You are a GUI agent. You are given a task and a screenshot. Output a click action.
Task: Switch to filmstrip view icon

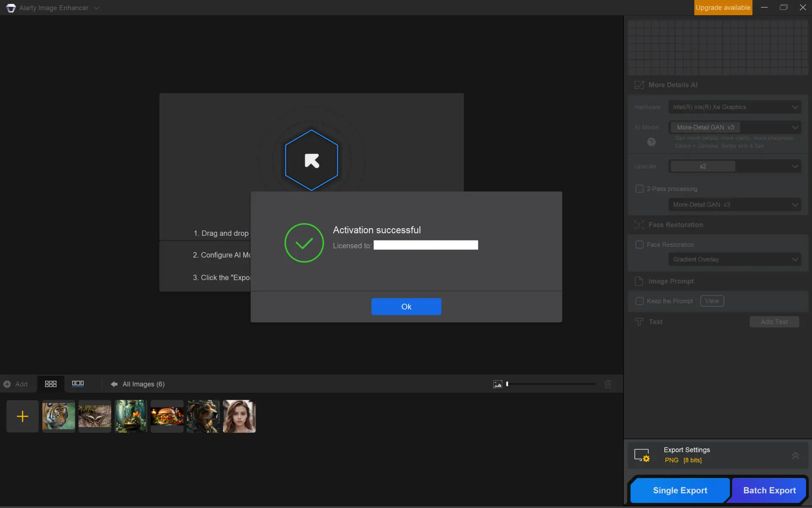78,383
